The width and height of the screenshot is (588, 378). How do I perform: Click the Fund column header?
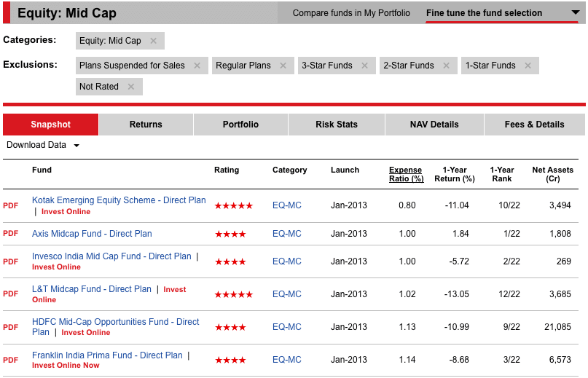tap(42, 170)
